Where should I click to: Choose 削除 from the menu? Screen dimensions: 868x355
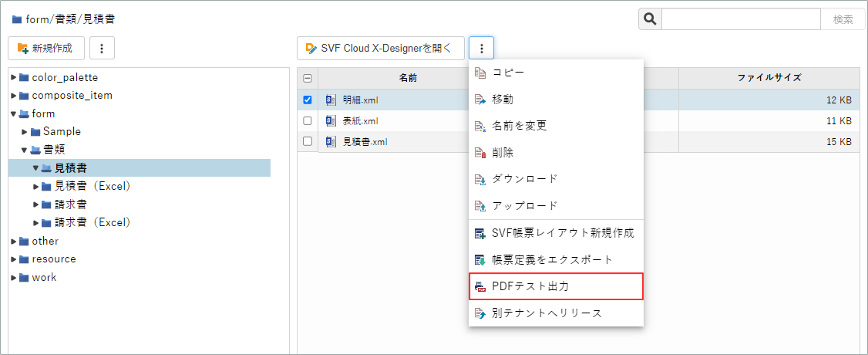pos(556,153)
